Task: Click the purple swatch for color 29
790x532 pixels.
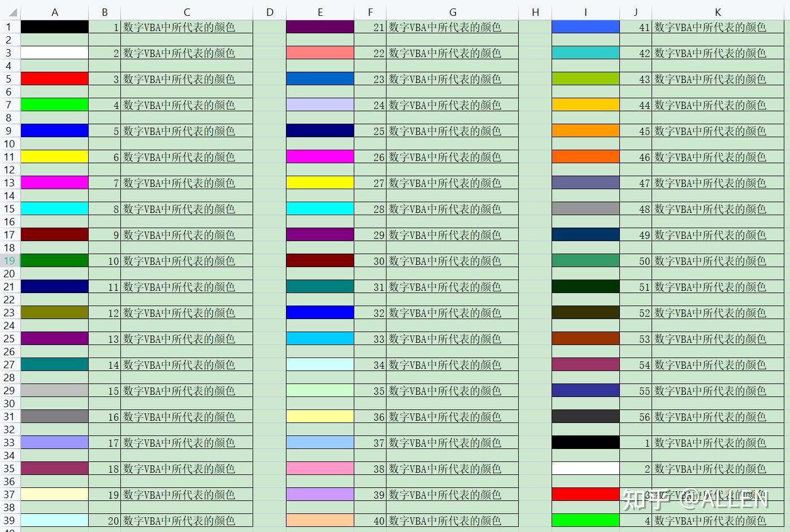Action: point(320,234)
